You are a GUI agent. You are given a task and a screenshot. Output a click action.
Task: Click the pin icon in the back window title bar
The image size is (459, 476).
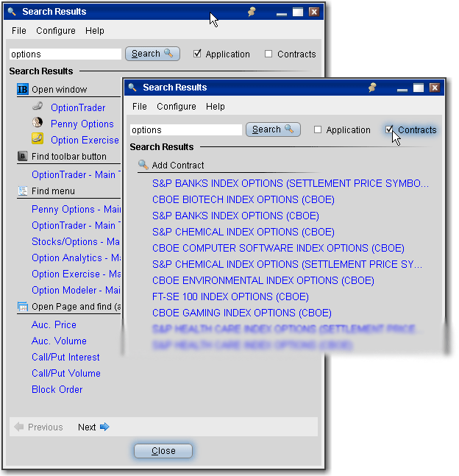click(x=252, y=12)
